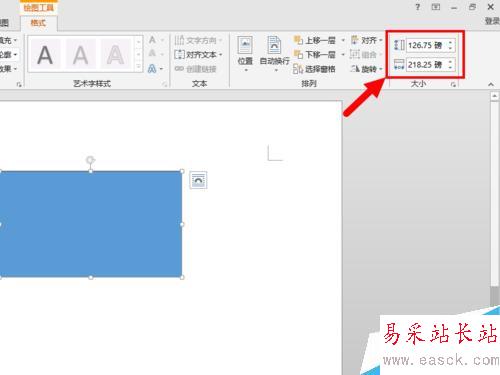Open the 大小 size dialog launcher
Screen dimensions: 500x375
[453, 85]
